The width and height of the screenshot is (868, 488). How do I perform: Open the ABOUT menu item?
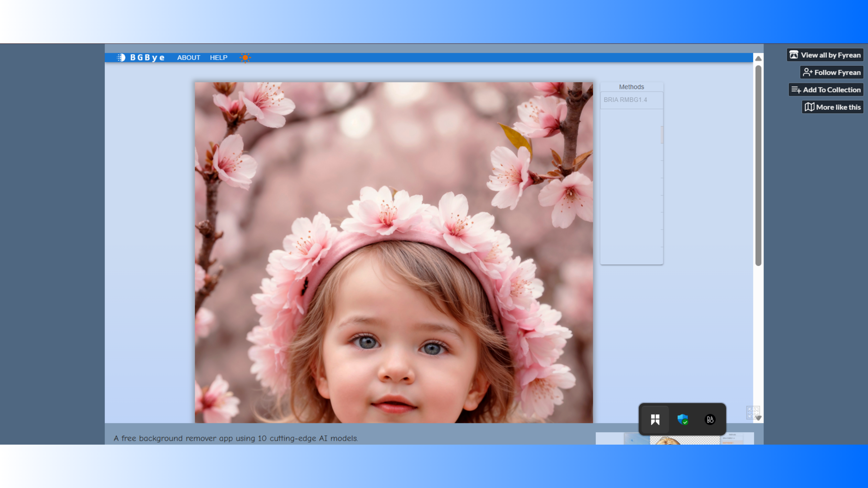[189, 58]
